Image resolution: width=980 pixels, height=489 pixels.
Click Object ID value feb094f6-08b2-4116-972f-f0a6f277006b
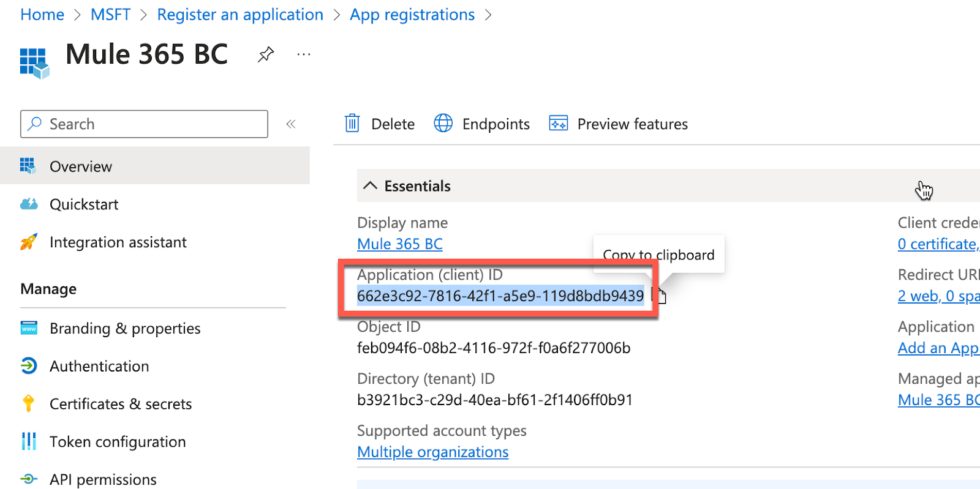tap(494, 348)
